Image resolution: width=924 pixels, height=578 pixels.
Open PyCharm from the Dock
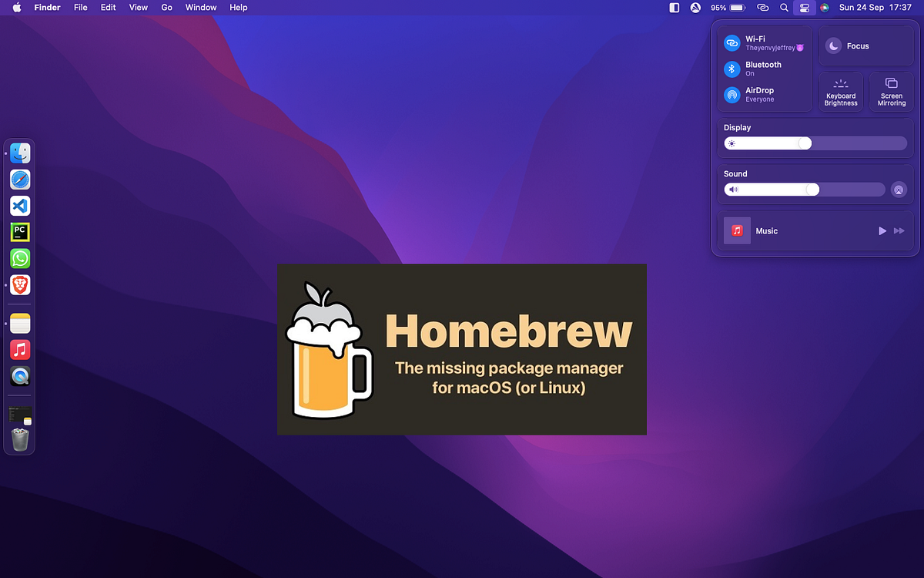tap(19, 231)
